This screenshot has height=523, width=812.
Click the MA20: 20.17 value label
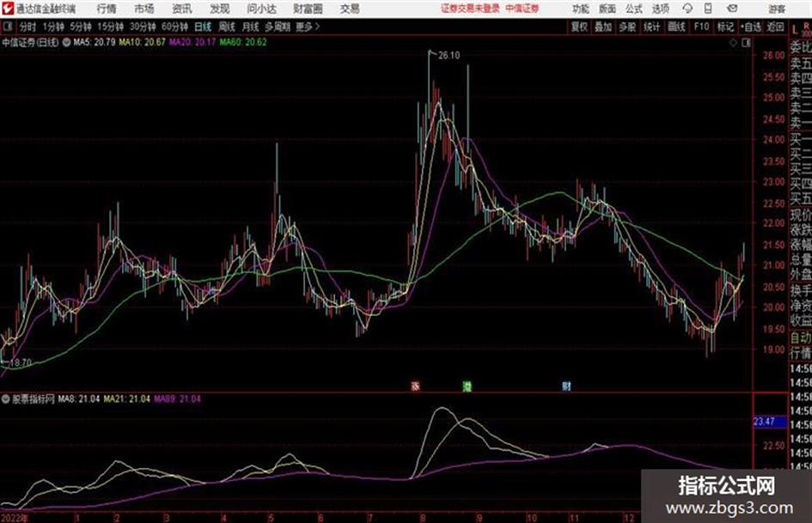tap(192, 42)
